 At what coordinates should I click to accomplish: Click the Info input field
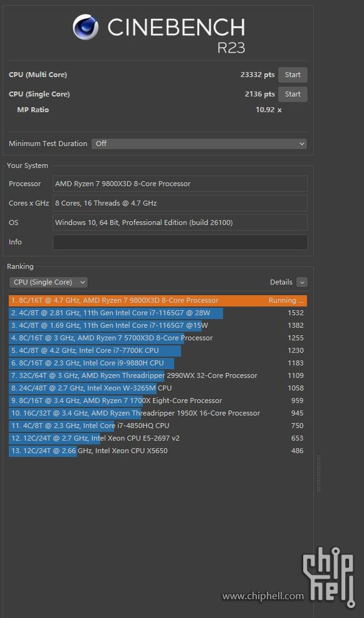click(180, 242)
